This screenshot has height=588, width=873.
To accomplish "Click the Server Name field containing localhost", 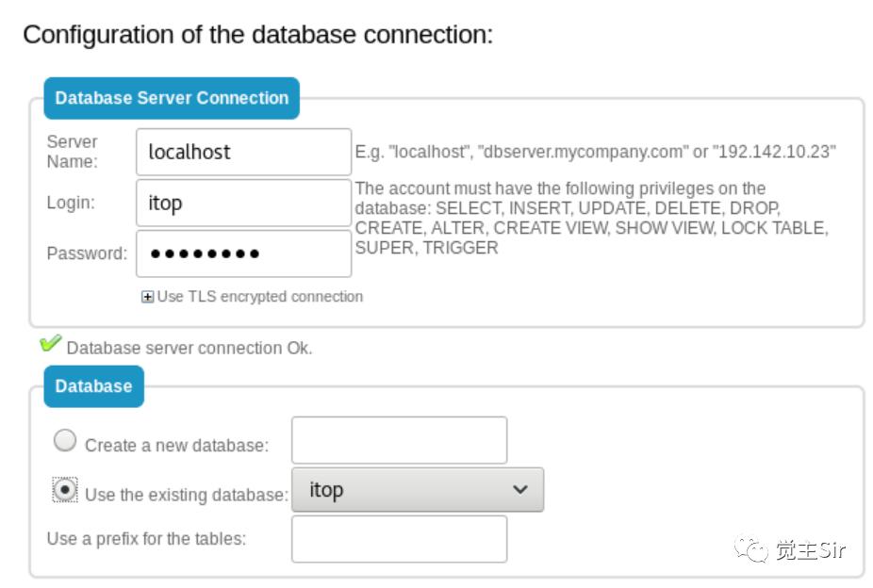I will pyautogui.click(x=243, y=151).
